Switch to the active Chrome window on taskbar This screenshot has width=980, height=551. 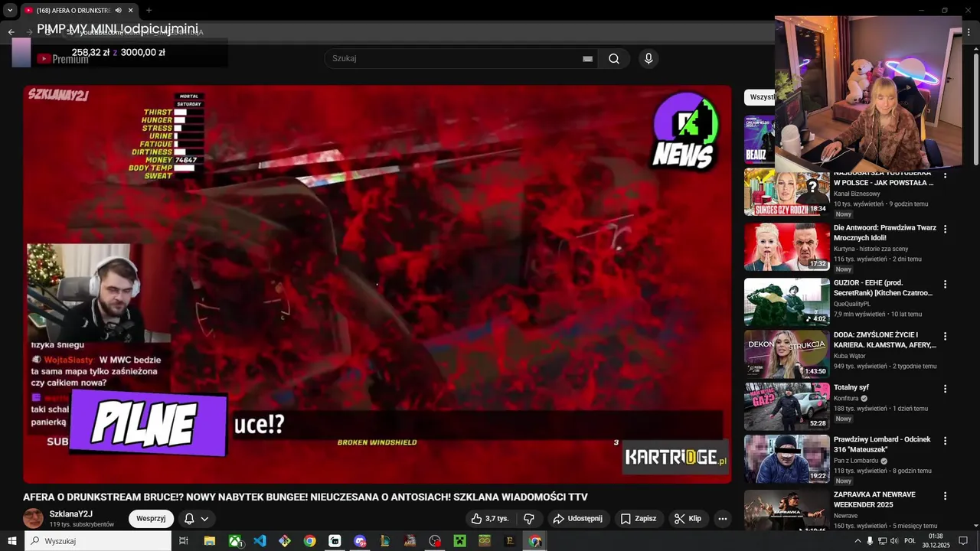pyautogui.click(x=535, y=541)
